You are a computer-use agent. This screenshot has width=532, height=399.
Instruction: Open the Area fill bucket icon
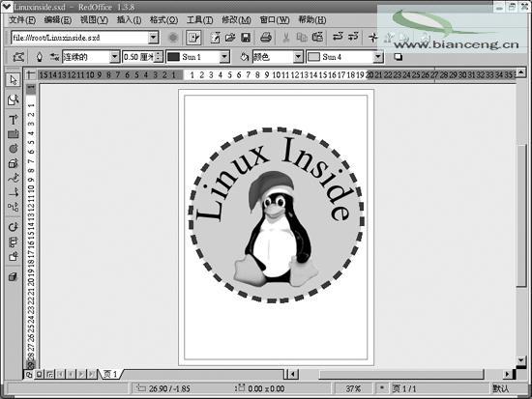point(245,57)
